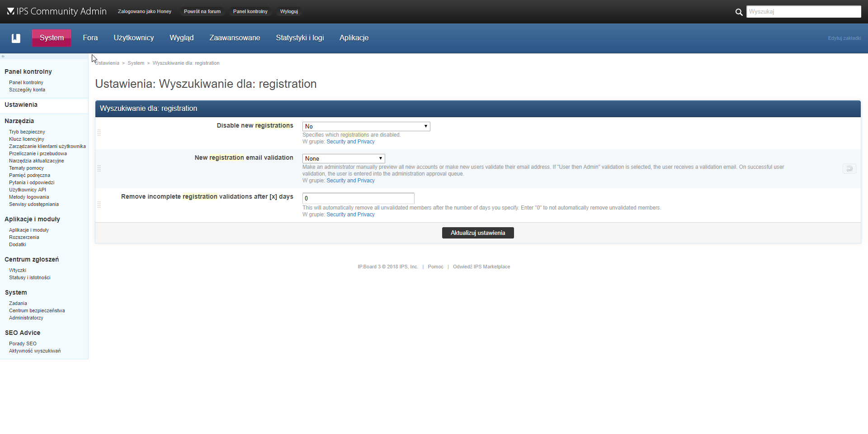
Task: Click the Wyloguj button
Action: click(288, 11)
